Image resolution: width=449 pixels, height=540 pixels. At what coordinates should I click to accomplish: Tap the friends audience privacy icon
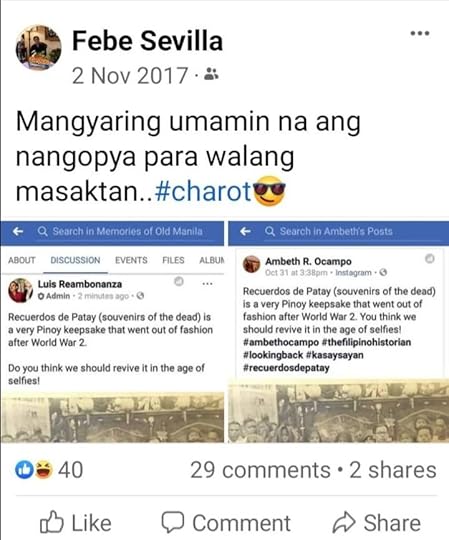(211, 74)
